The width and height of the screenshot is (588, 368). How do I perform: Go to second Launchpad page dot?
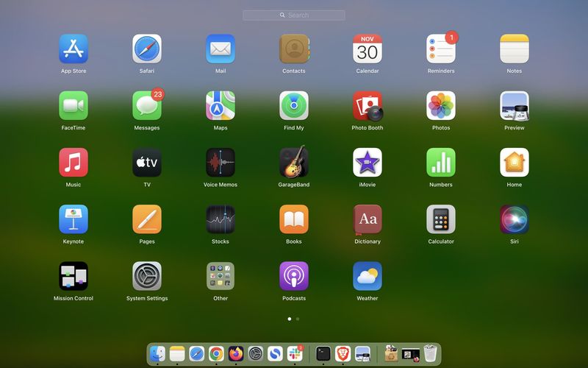pyautogui.click(x=298, y=319)
